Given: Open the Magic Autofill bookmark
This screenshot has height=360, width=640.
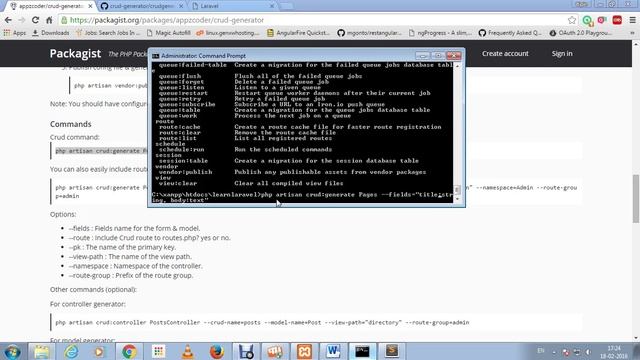Looking at the screenshot, I should (x=168, y=33).
